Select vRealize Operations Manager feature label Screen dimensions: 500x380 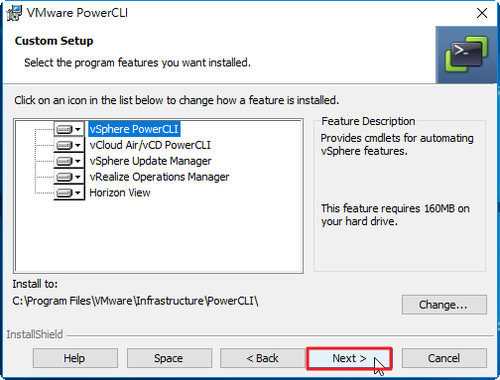(x=159, y=177)
